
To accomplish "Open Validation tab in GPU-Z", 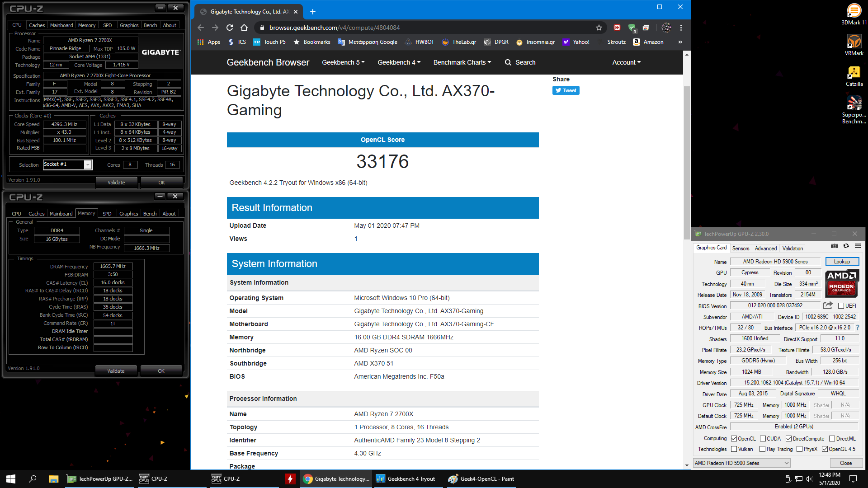I will click(793, 249).
